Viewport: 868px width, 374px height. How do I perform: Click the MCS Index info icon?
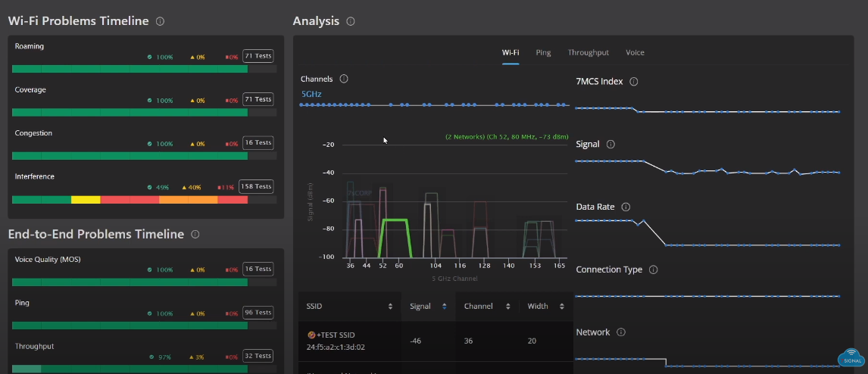(x=634, y=82)
